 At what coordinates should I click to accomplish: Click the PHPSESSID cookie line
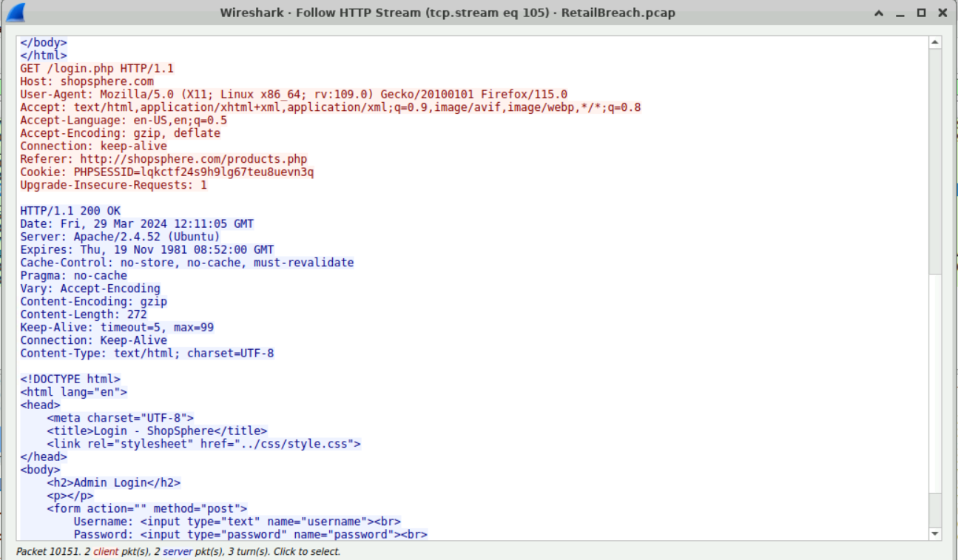pos(167,172)
